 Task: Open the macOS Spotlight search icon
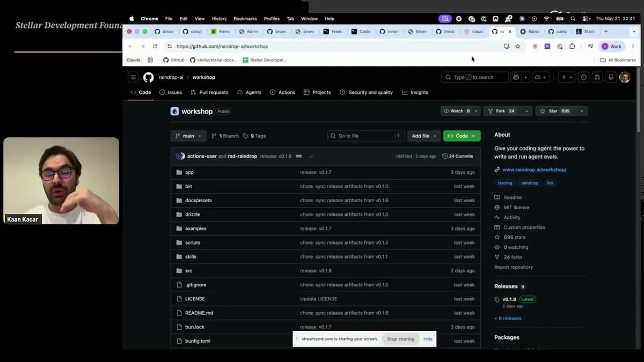tap(573, 18)
